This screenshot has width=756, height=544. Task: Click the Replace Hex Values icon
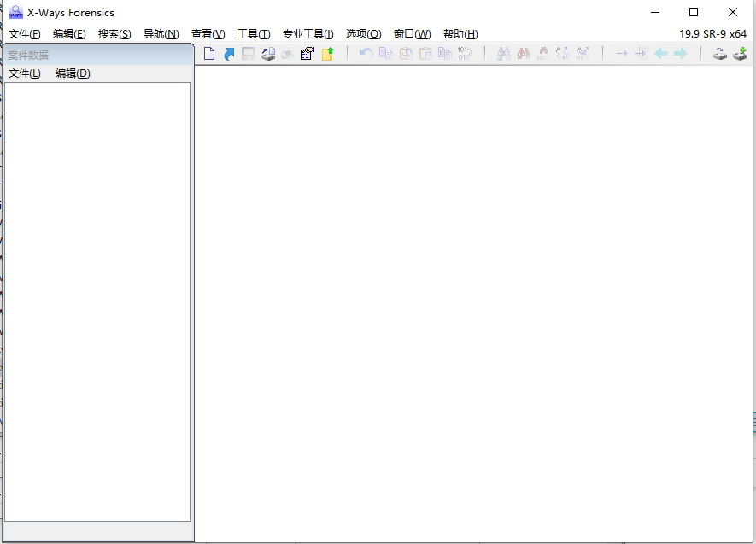point(583,54)
